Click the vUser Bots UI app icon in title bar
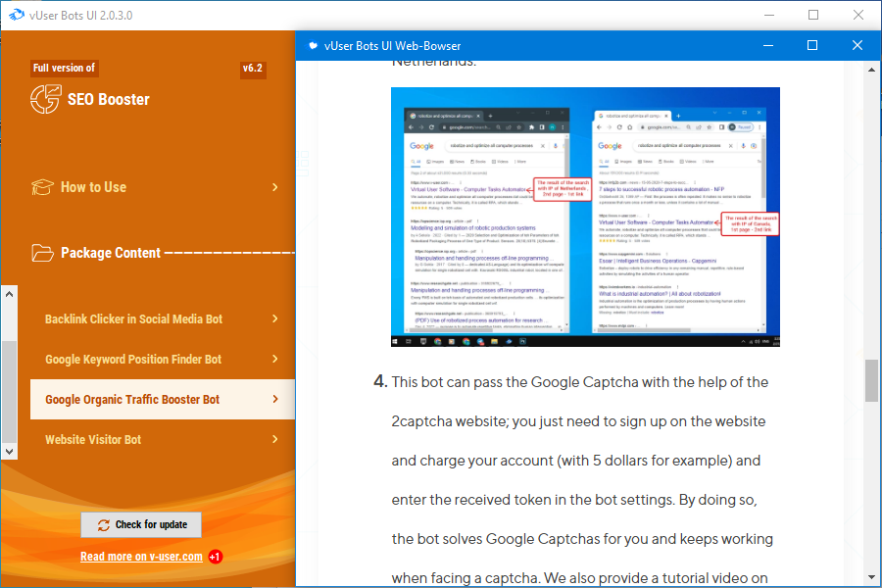882x588 pixels. [x=17, y=16]
